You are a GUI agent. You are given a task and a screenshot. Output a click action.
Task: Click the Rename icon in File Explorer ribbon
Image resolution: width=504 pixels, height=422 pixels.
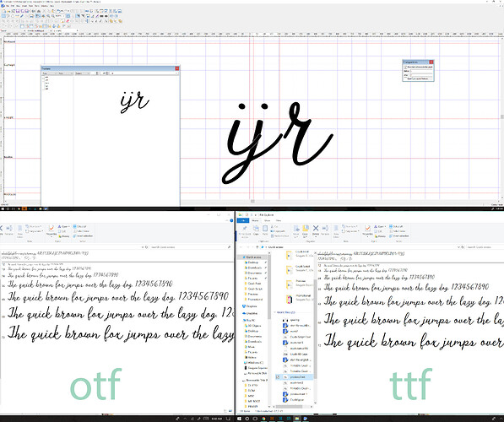(x=325, y=230)
